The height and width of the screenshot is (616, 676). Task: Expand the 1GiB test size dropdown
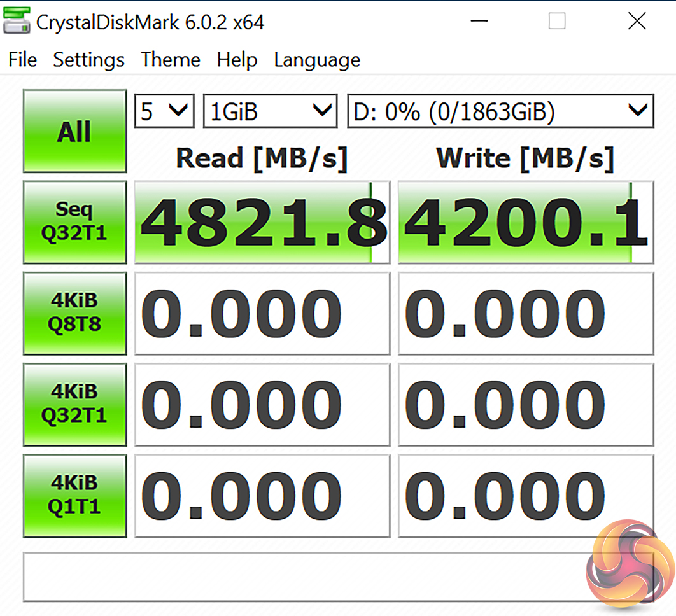pyautogui.click(x=271, y=111)
